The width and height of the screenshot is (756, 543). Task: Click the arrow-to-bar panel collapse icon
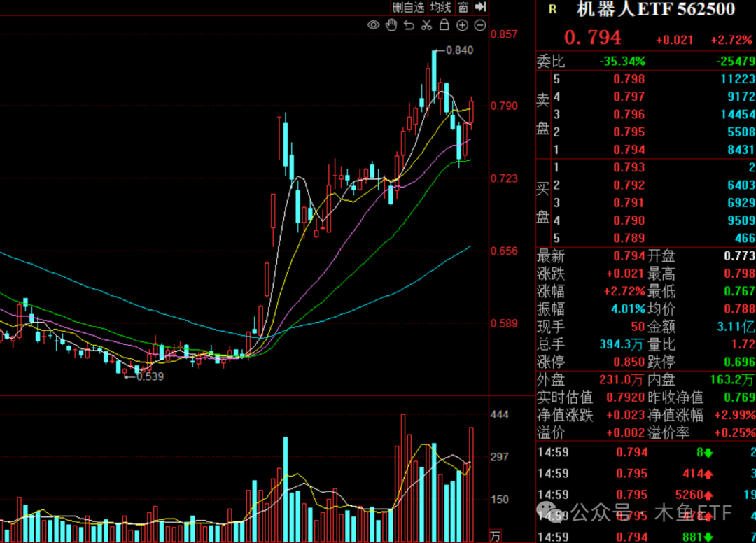tap(480, 7)
